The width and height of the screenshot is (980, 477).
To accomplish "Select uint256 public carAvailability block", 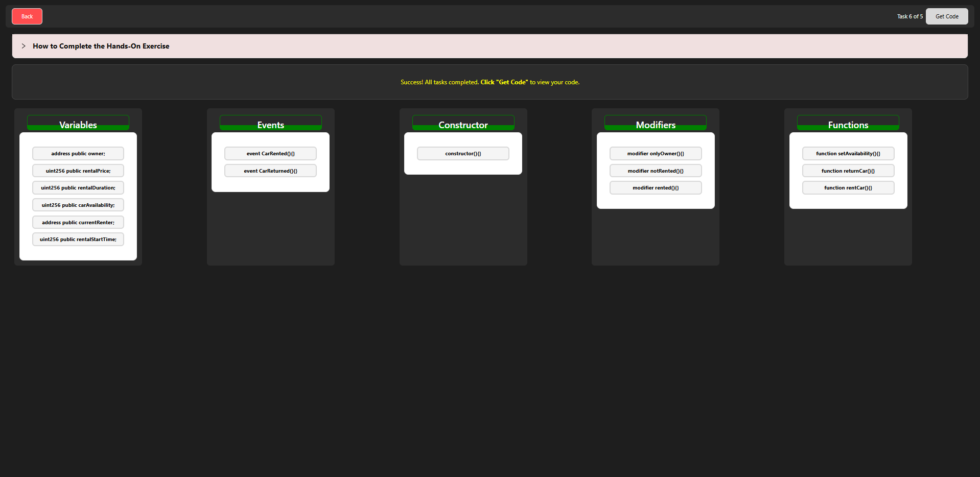I will click(x=78, y=205).
